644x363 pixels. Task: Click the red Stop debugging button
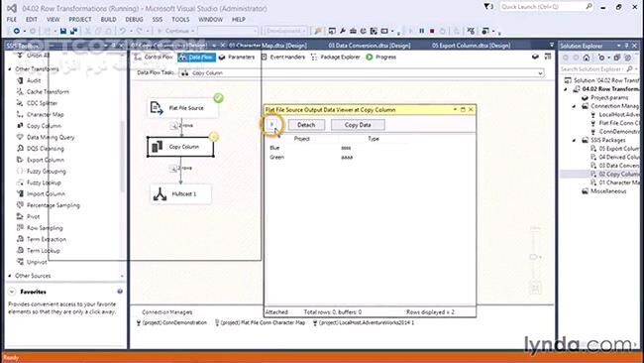[432, 31]
